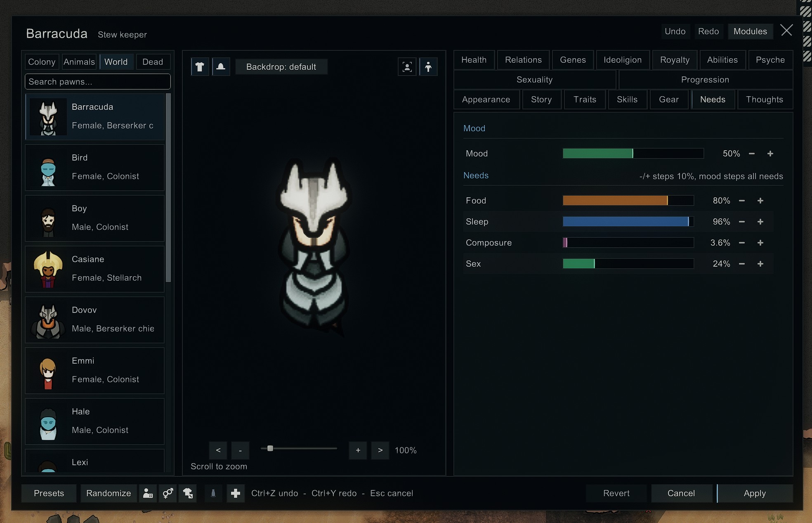Open the Royalty tab
Screen dimensions: 812x523
coord(675,60)
